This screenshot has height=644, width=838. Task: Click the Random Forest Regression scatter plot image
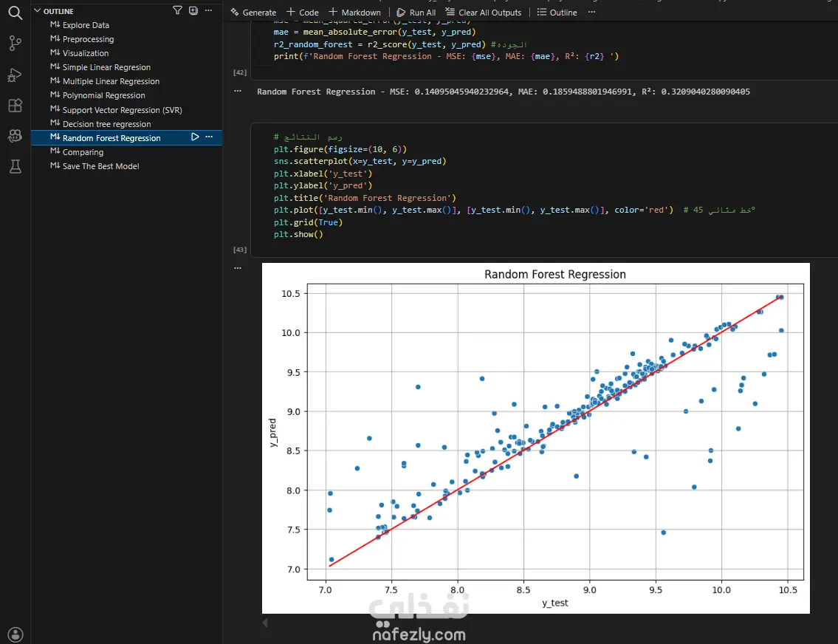pos(535,438)
